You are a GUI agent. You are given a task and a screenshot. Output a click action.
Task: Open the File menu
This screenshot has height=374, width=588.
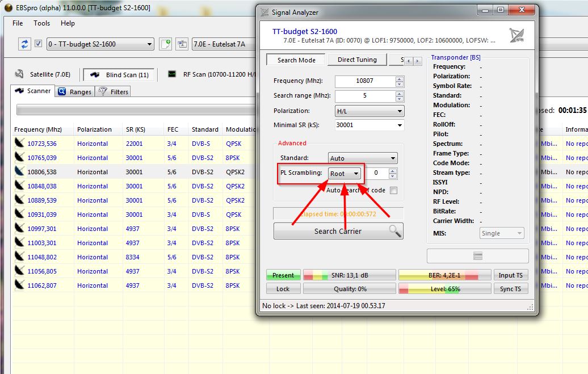click(x=18, y=23)
